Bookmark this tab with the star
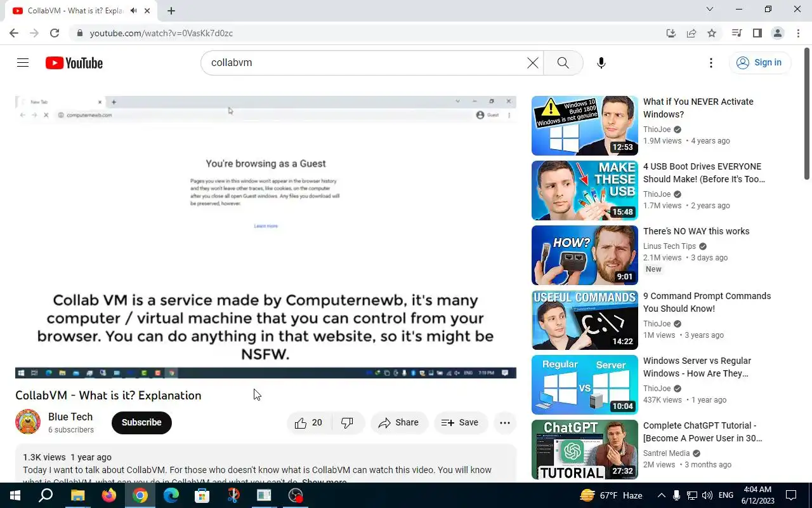812x508 pixels. click(712, 33)
